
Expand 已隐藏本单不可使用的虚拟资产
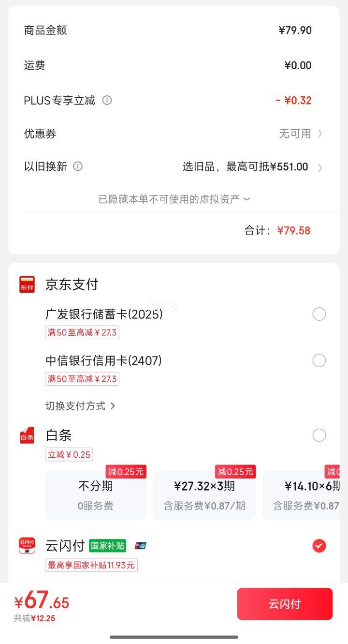coord(174,199)
